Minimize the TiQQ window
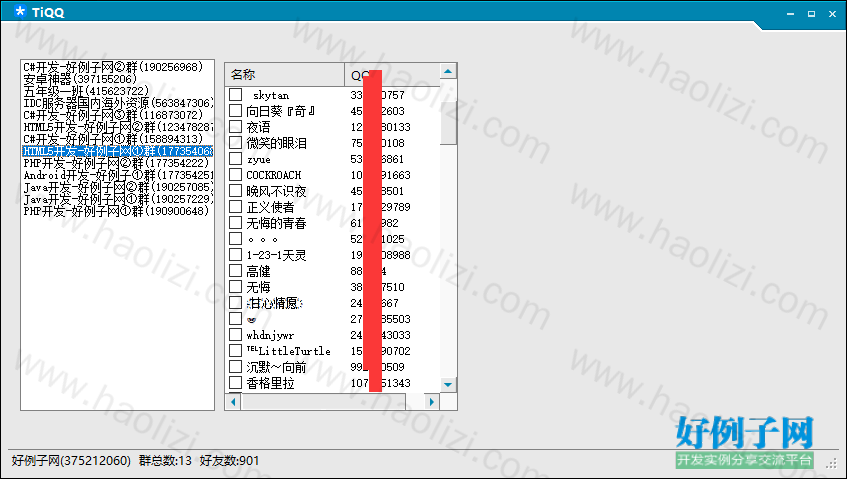847x479 pixels. point(790,14)
